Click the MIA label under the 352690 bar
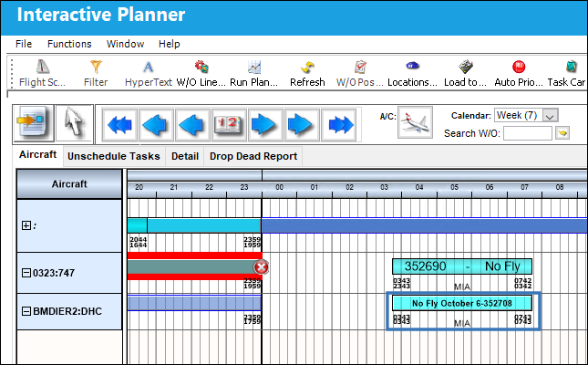Screen dimensions: 588x365 (x=462, y=287)
